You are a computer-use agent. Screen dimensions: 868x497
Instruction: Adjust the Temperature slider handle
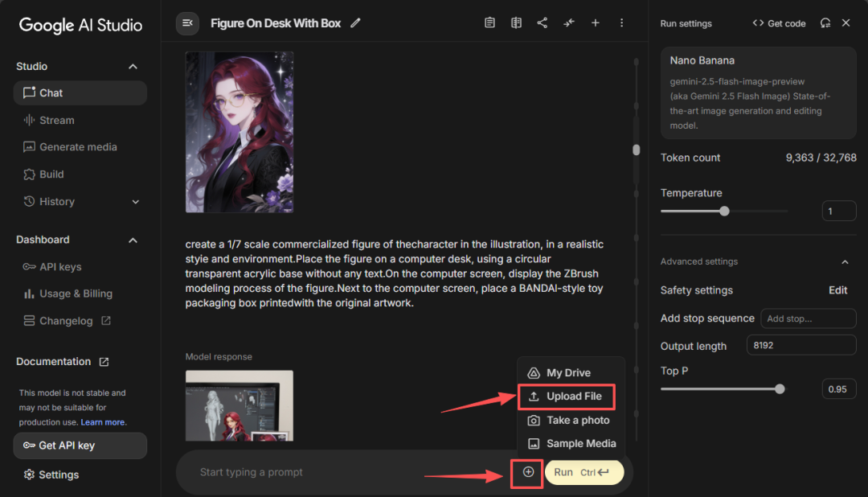(x=724, y=211)
